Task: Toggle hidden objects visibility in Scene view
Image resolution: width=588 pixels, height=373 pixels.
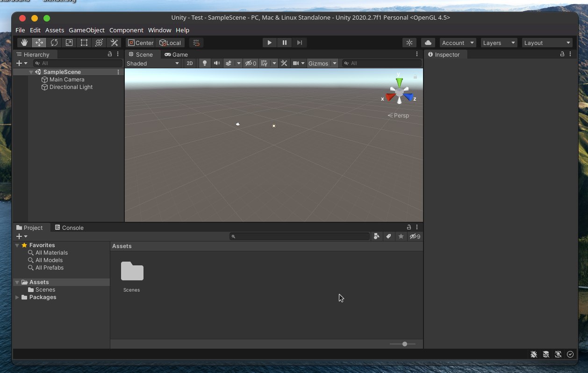Action: click(x=251, y=63)
